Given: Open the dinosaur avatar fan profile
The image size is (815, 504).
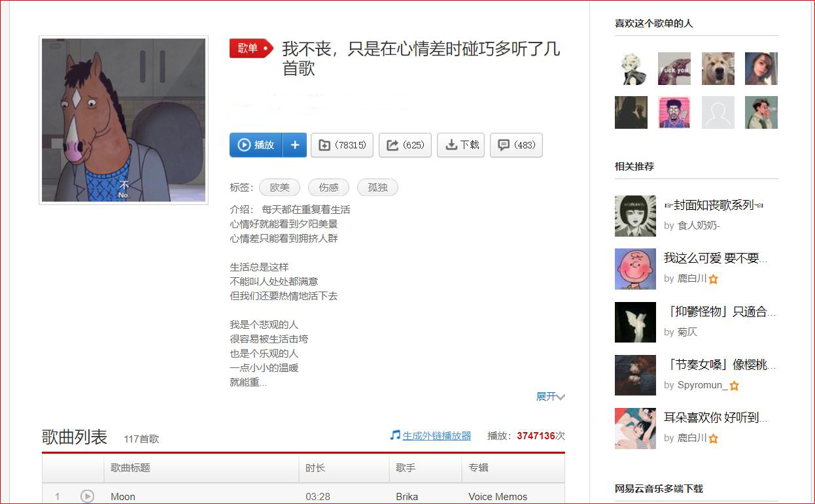Looking at the screenshot, I should coord(674,69).
